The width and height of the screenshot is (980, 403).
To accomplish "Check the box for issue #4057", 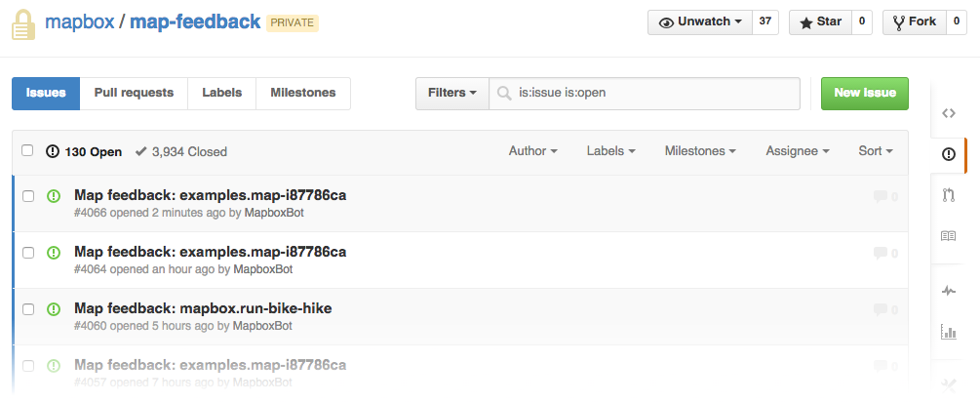I will (x=28, y=366).
